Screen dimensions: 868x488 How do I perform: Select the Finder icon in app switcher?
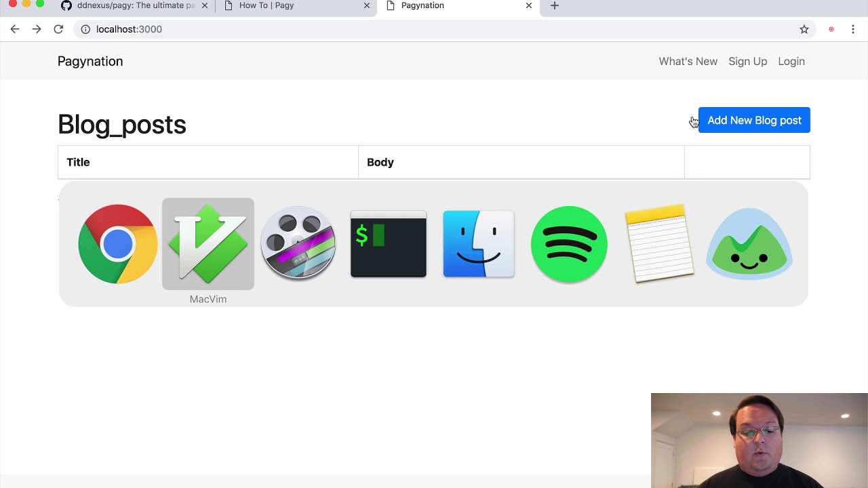[x=479, y=244]
